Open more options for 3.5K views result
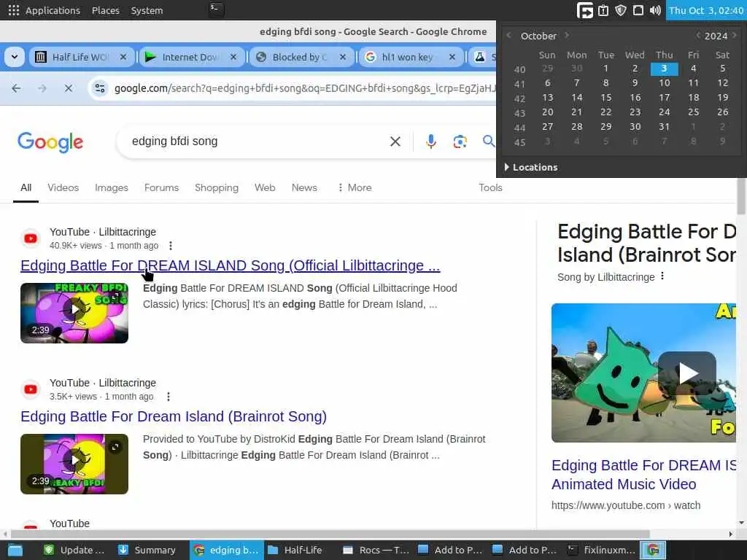Image resolution: width=747 pixels, height=560 pixels. [x=169, y=397]
